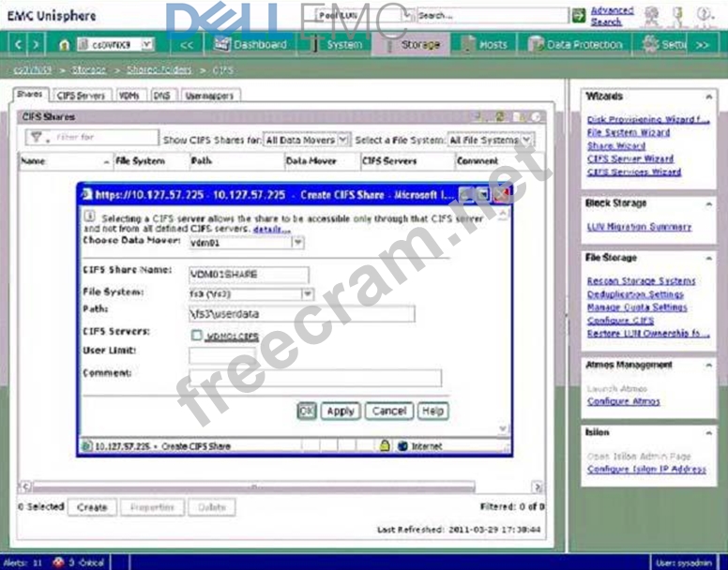
Task: Go forward with the right arrow
Action: click(x=36, y=45)
